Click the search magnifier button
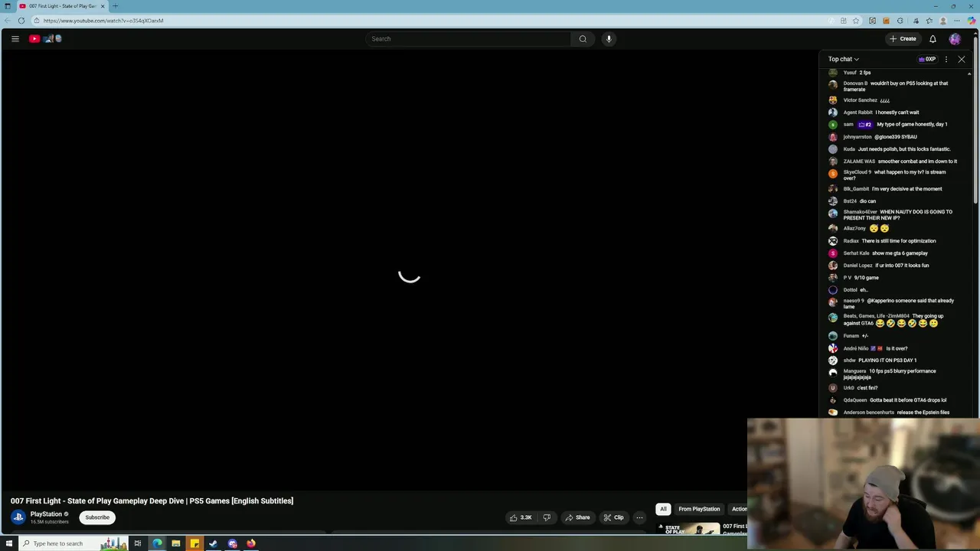The width and height of the screenshot is (980, 551). tap(583, 39)
